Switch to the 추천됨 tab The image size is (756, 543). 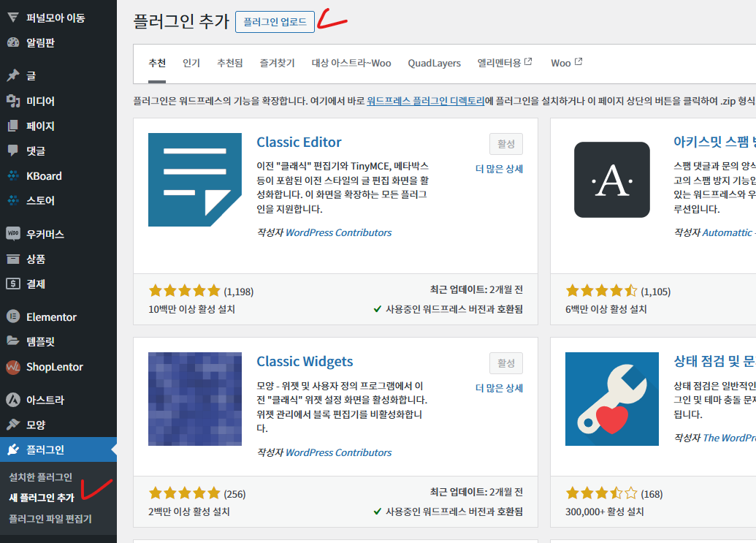click(230, 63)
